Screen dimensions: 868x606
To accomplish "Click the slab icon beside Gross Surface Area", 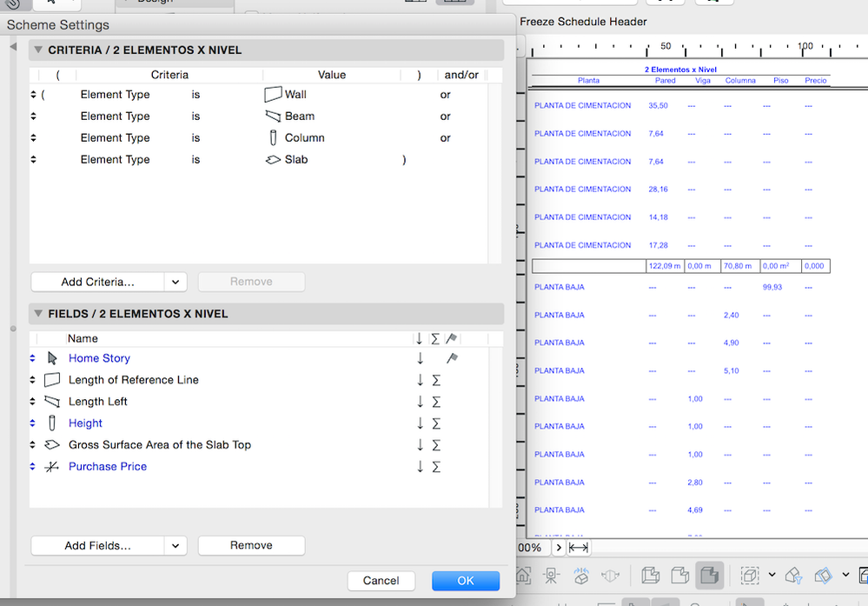I will point(52,445).
